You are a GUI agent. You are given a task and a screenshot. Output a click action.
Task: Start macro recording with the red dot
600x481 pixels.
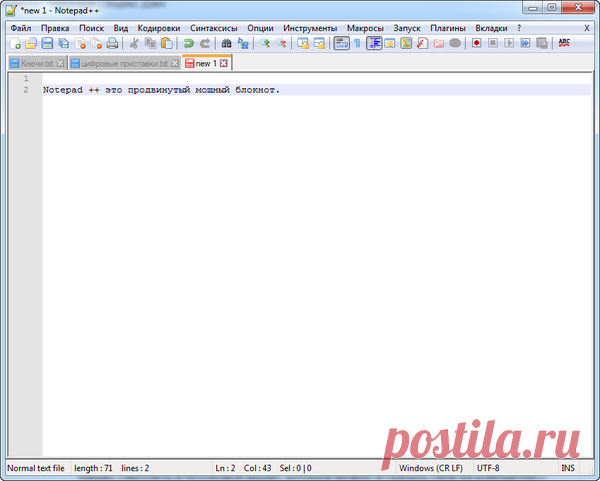click(476, 43)
